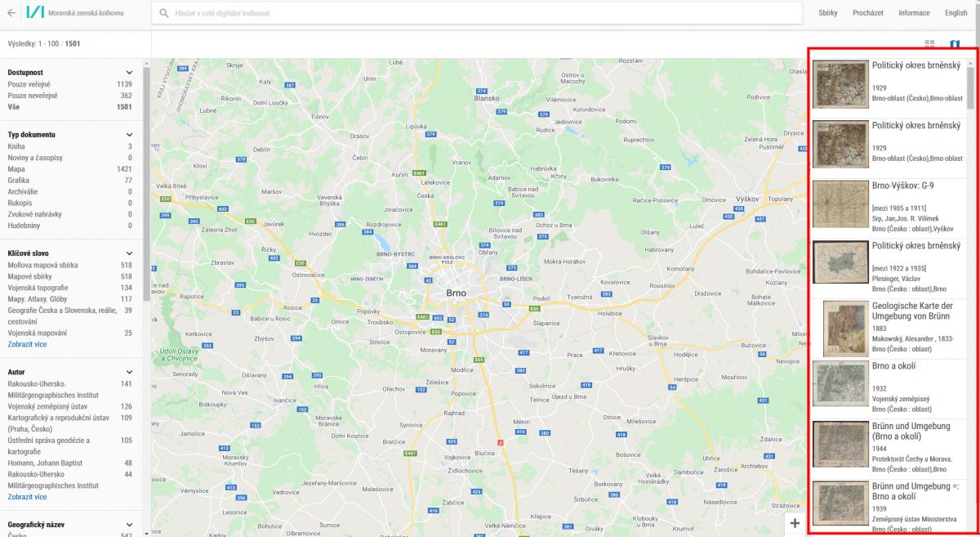Collapse the Geografický název facet section
This screenshot has height=537, width=980.
128,525
